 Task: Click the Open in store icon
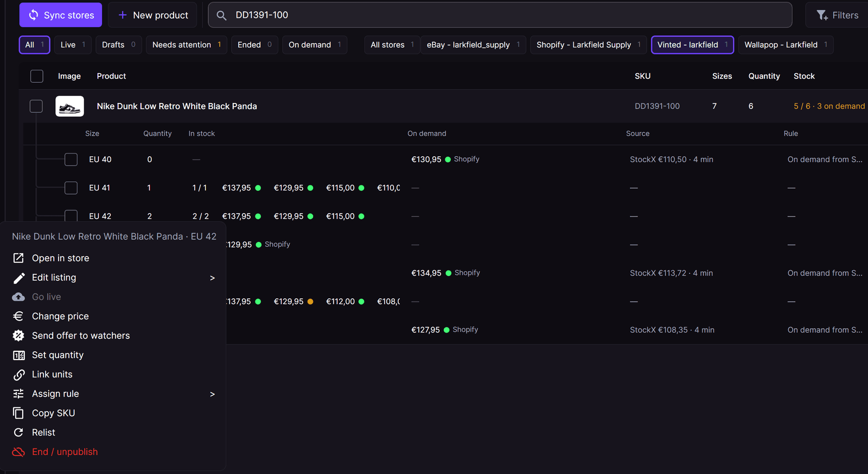(x=18, y=258)
